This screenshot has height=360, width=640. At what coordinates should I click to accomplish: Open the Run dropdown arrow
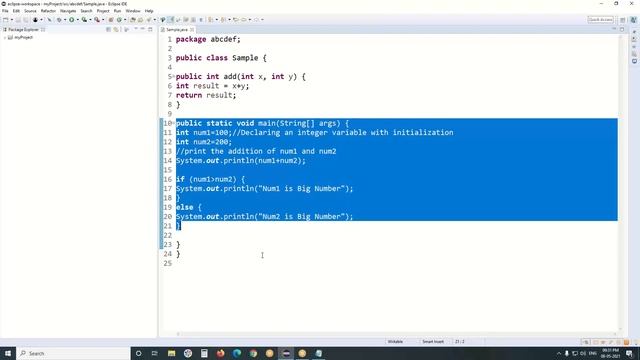click(78, 20)
